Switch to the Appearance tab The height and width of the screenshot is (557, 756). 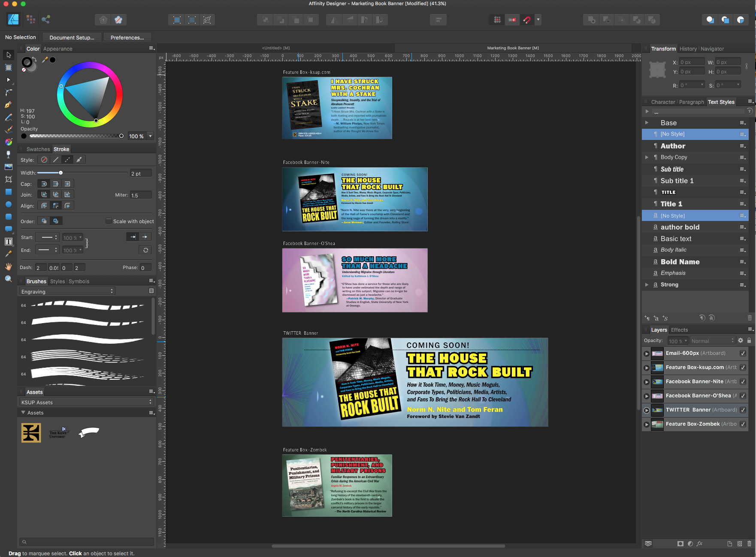[58, 49]
